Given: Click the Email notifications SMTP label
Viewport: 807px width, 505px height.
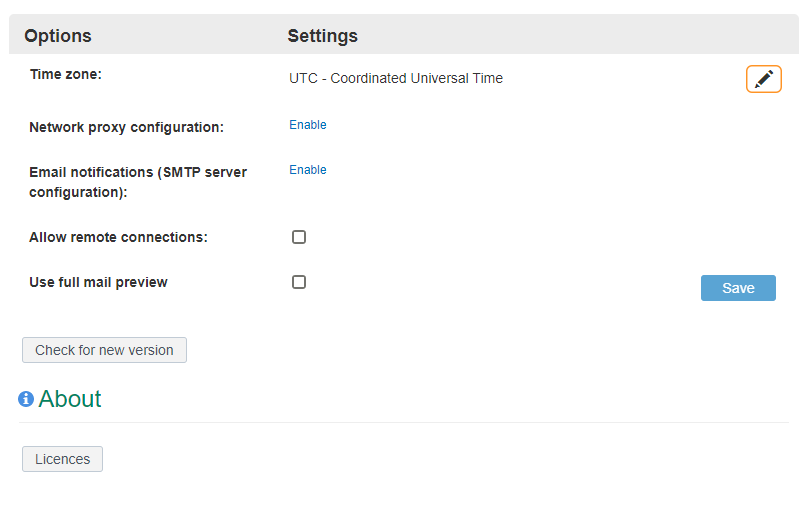Looking at the screenshot, I should (x=138, y=182).
